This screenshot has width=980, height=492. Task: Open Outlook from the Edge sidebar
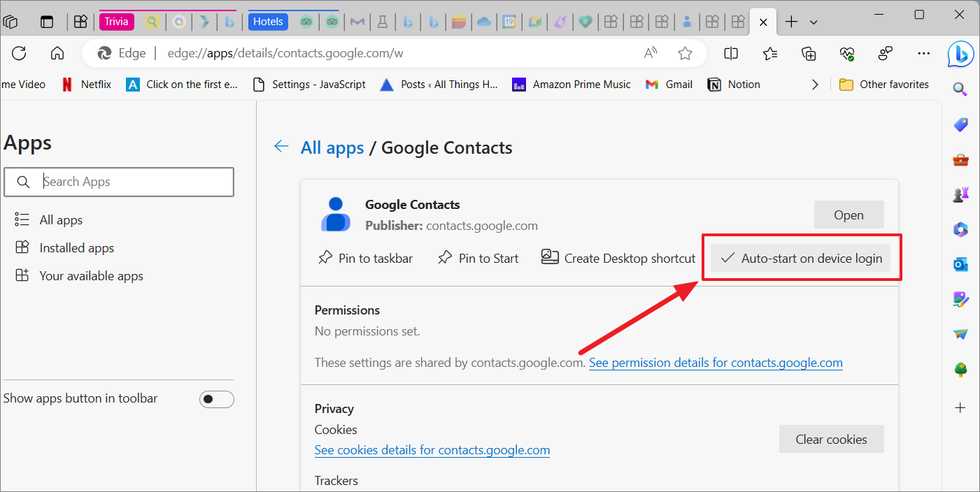tap(960, 264)
